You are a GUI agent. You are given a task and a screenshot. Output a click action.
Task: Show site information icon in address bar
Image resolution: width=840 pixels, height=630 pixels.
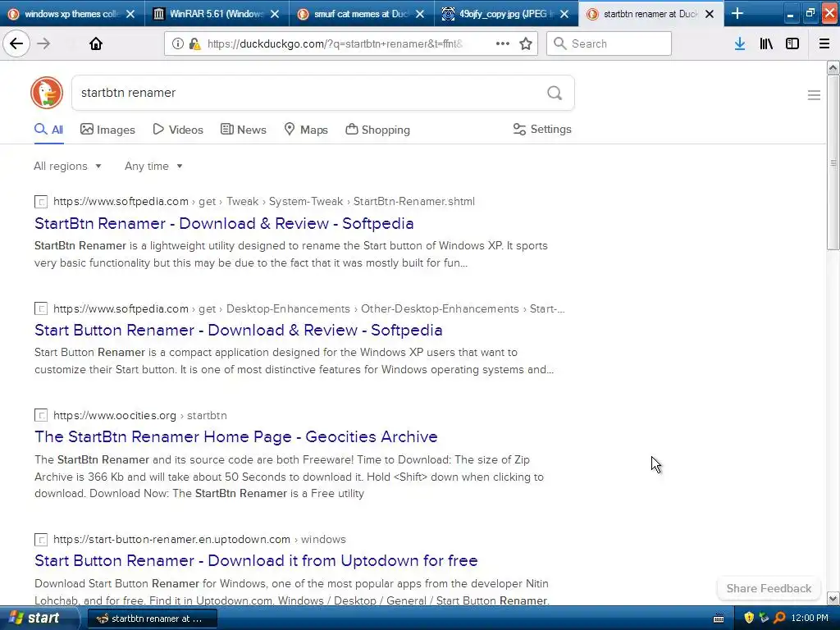click(178, 43)
